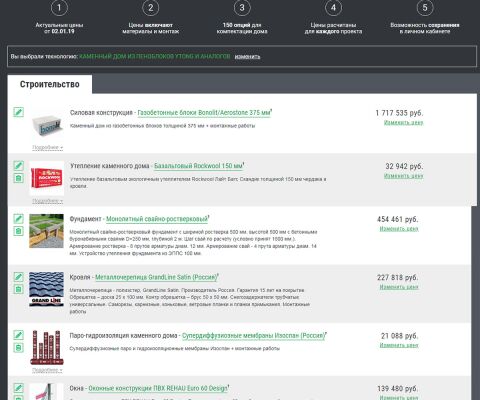Viewport: 480px width, 400px height.
Task: Switch to the Строительство tab
Action: coord(50,84)
